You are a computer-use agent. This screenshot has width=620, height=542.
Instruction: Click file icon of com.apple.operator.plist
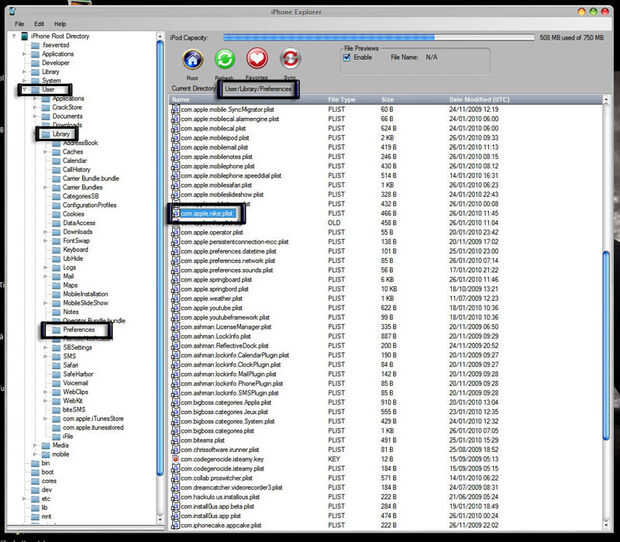coord(175,232)
